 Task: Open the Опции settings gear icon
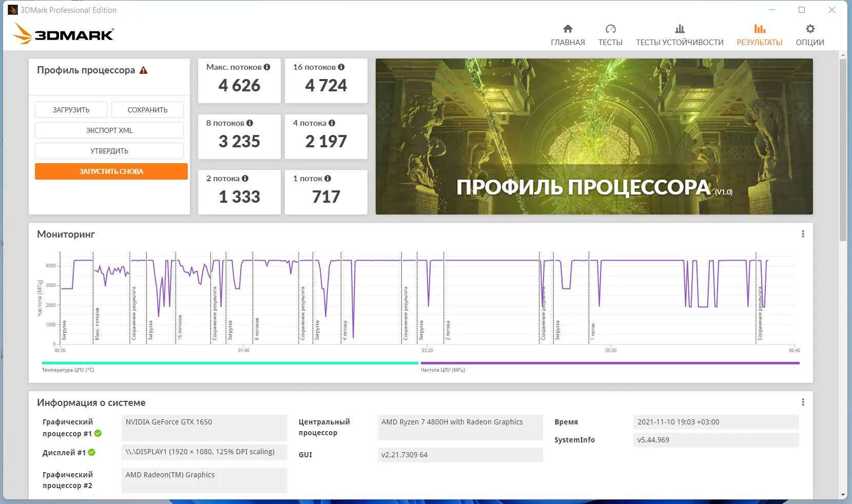[x=809, y=29]
